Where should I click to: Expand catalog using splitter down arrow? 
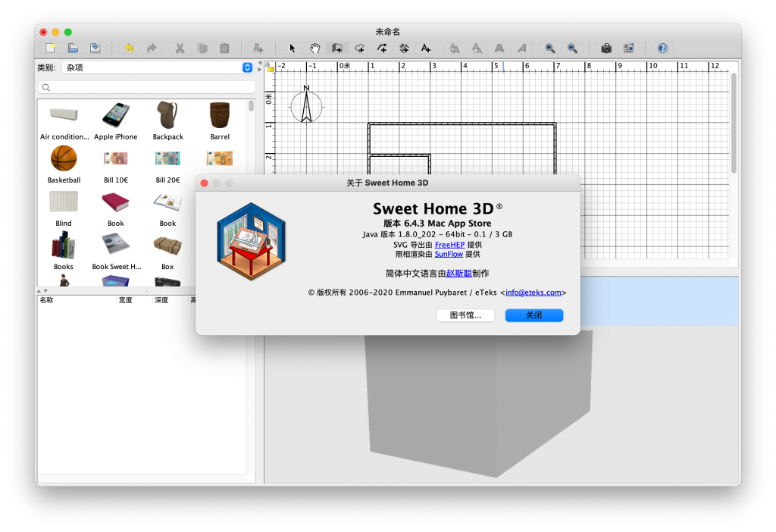[x=45, y=291]
